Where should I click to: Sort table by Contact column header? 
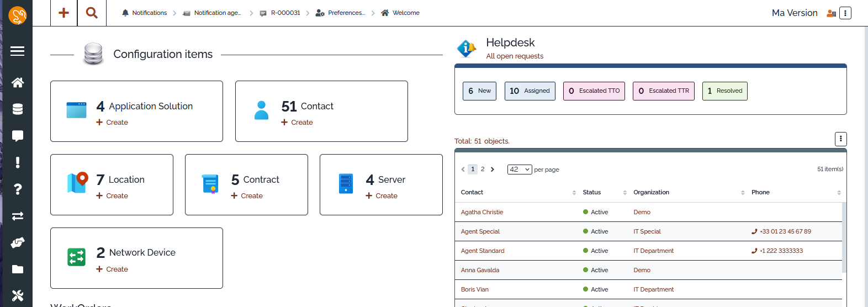[472, 193]
